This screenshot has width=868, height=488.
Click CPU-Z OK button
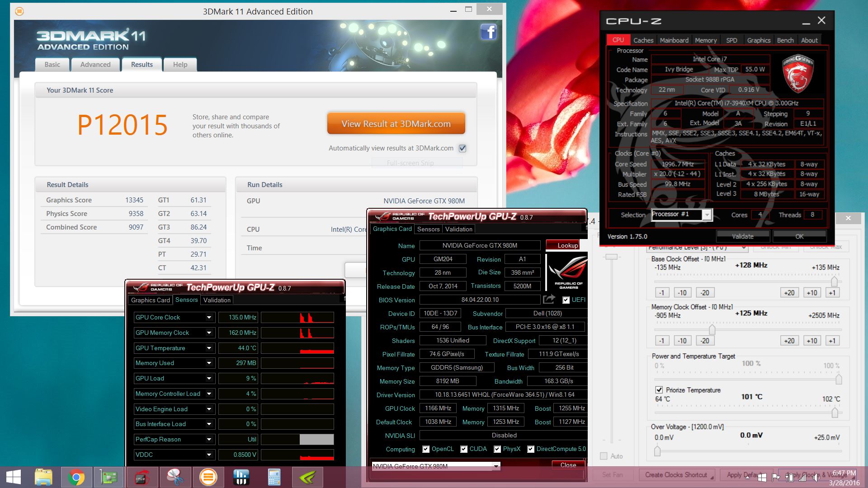click(x=799, y=236)
